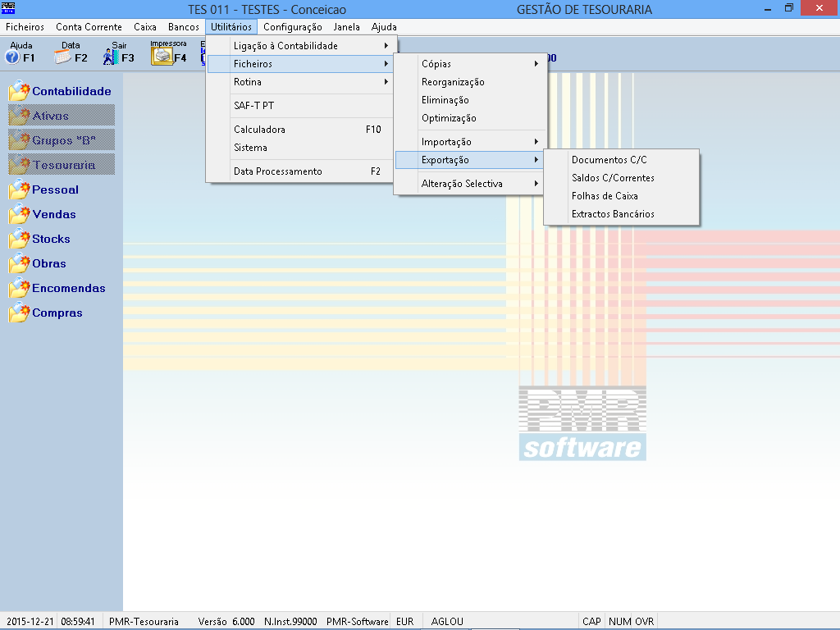Expand the Alteração Selectiva submenu

pos(470,184)
